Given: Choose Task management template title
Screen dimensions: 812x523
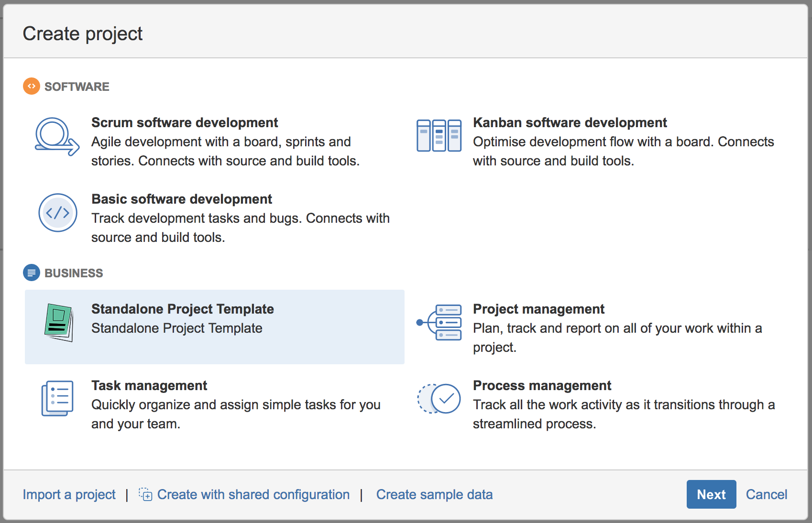Looking at the screenshot, I should pyautogui.click(x=149, y=386).
